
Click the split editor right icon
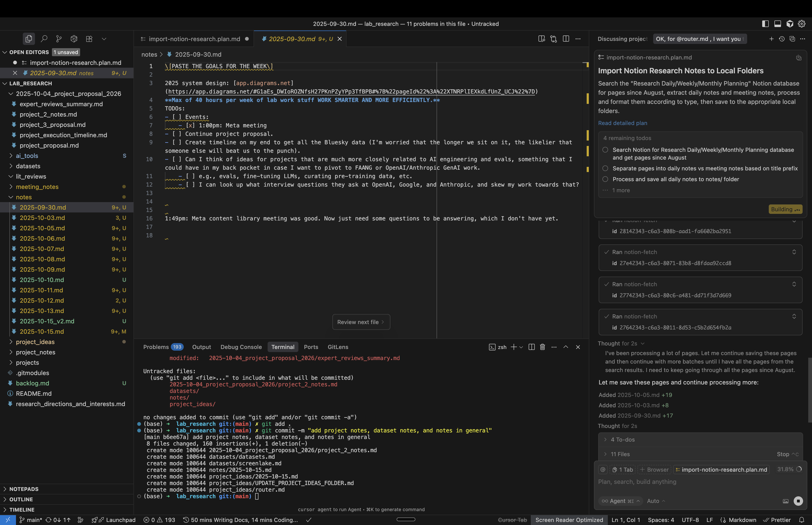[566, 39]
